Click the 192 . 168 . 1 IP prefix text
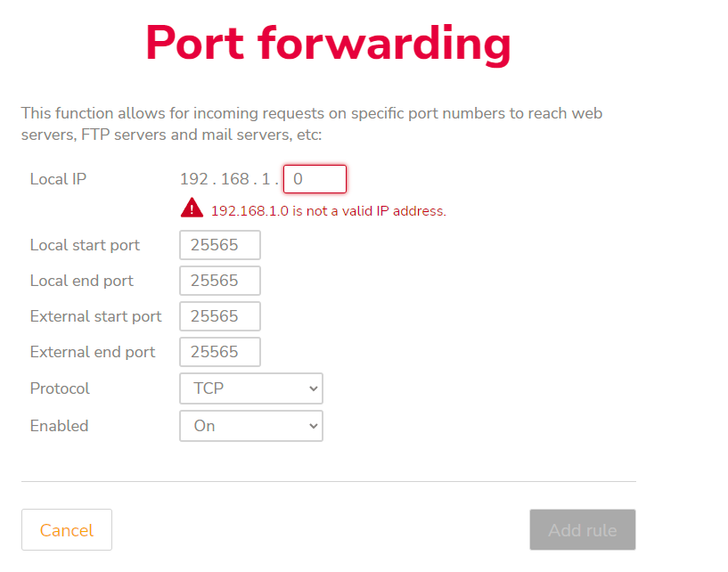The height and width of the screenshot is (572, 728). tap(227, 178)
